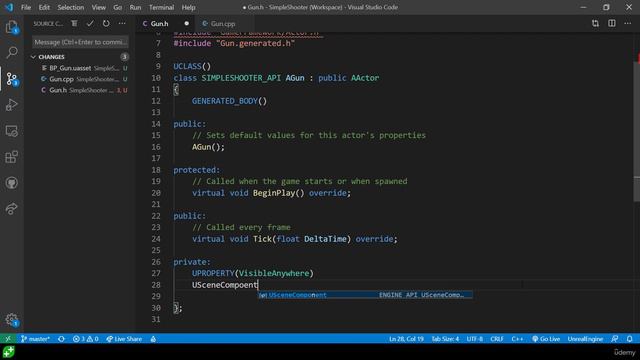Open the GitHub view in activity bar
Image resolution: width=640 pixels, height=360 pixels.
tap(12, 183)
